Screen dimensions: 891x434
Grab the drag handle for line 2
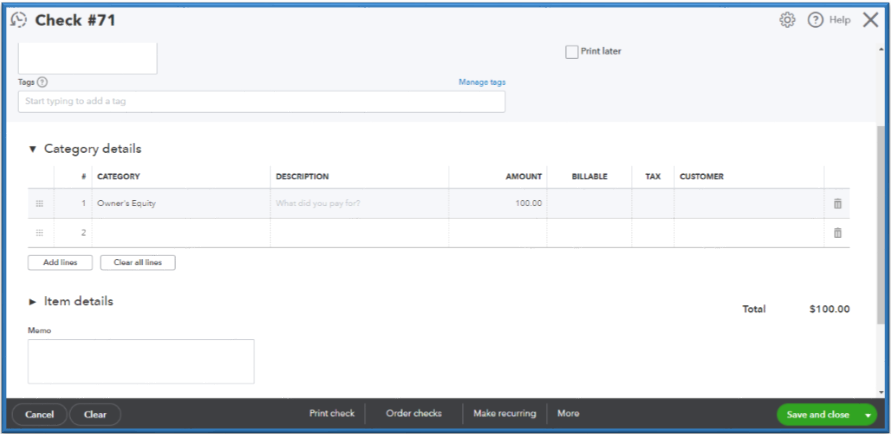(x=39, y=233)
